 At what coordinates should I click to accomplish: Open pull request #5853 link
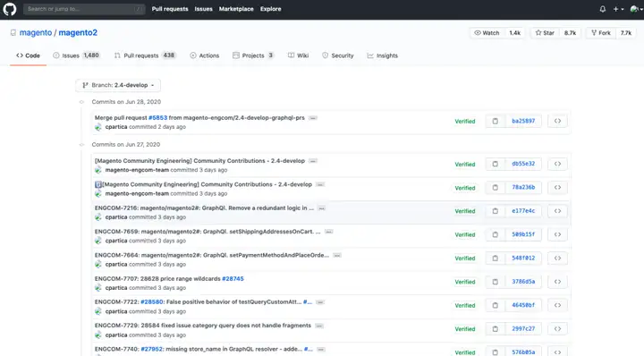pos(157,118)
